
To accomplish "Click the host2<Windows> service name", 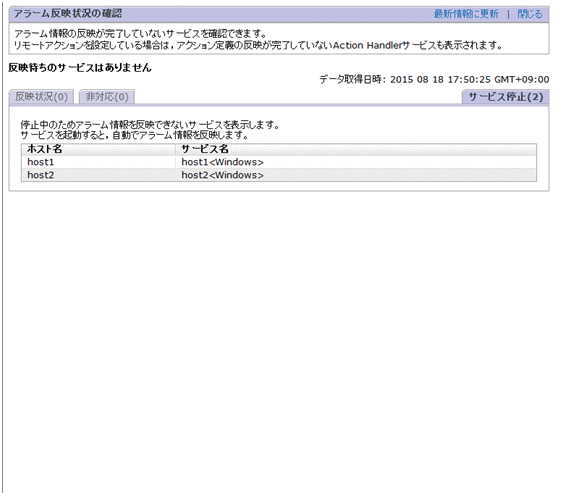I will pyautogui.click(x=222, y=175).
